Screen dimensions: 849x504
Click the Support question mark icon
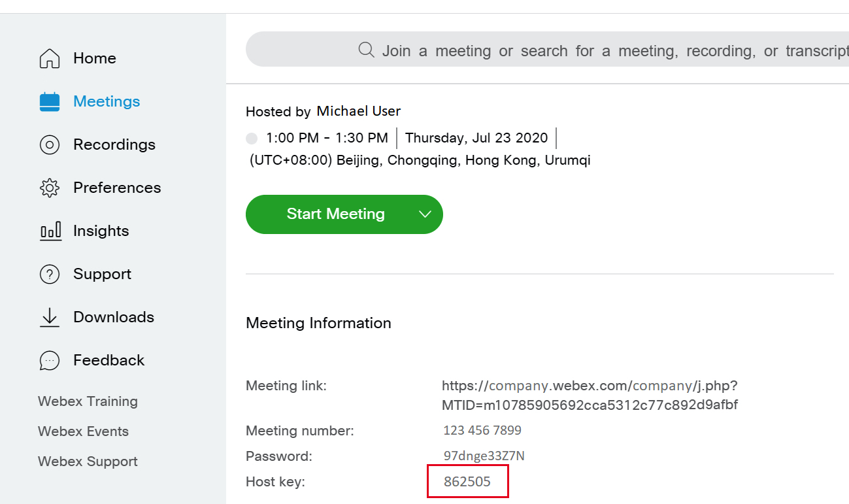click(x=49, y=274)
